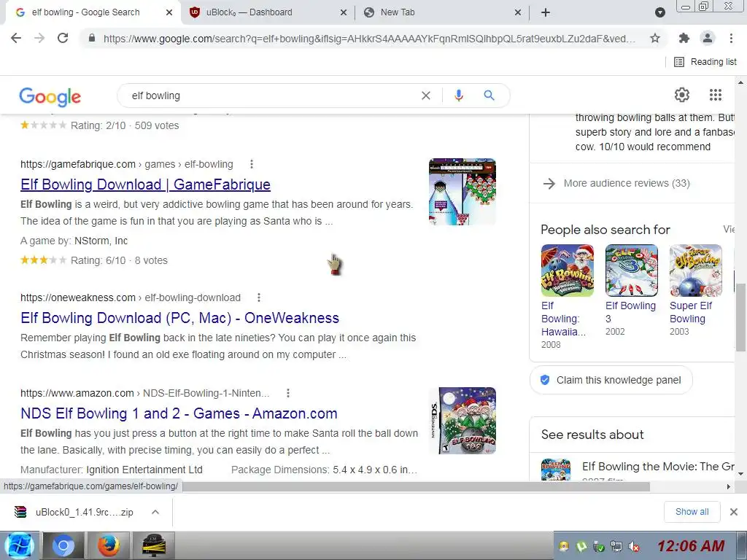
Task: Close the New Tab tab
Action: point(518,13)
